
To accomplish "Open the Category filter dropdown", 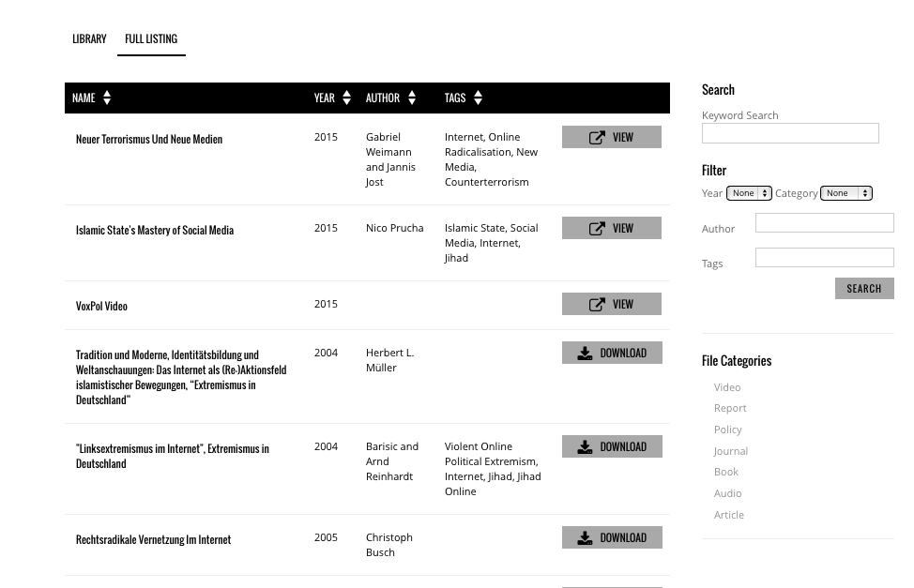I will pyautogui.click(x=845, y=193).
